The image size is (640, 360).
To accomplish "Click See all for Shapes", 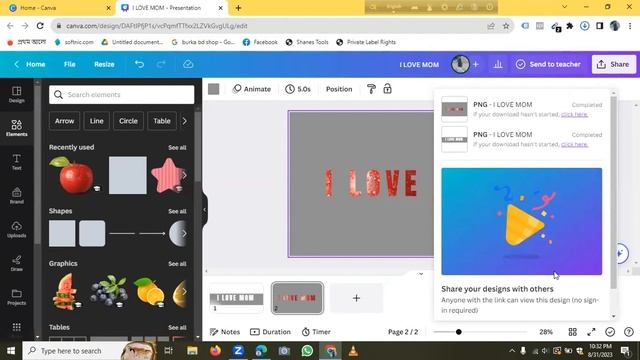I will coord(177,211).
